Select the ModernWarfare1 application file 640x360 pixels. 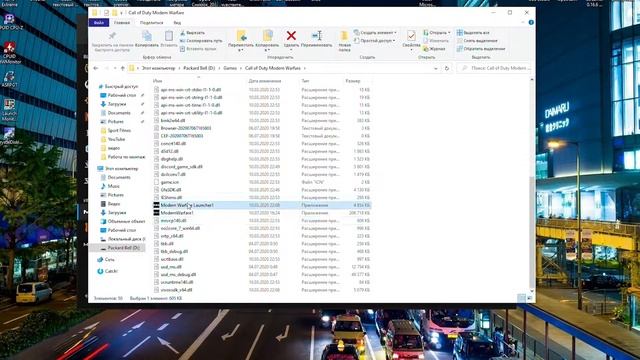click(x=261, y=213)
